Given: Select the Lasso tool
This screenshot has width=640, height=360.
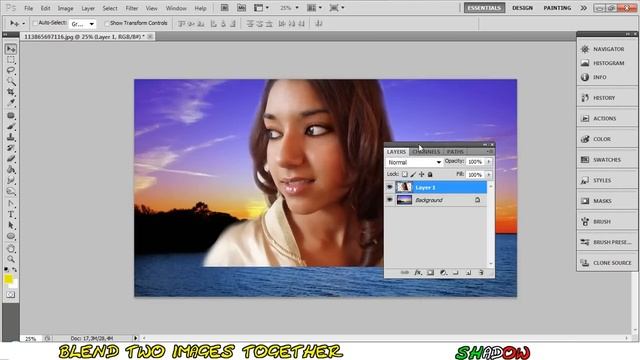Looking at the screenshot, I should click(11, 70).
